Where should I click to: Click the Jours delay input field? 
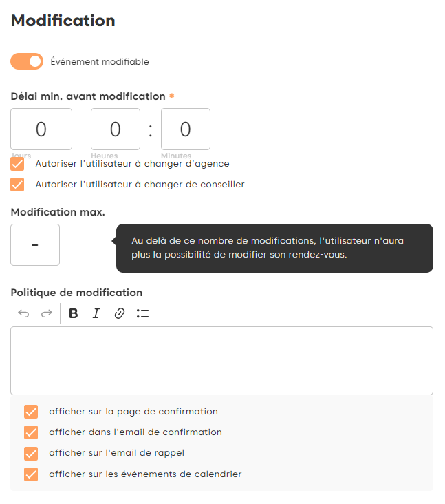(41, 129)
